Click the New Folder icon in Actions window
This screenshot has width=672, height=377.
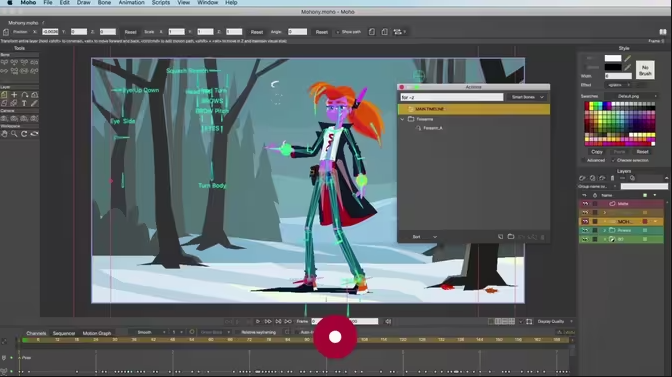511,236
